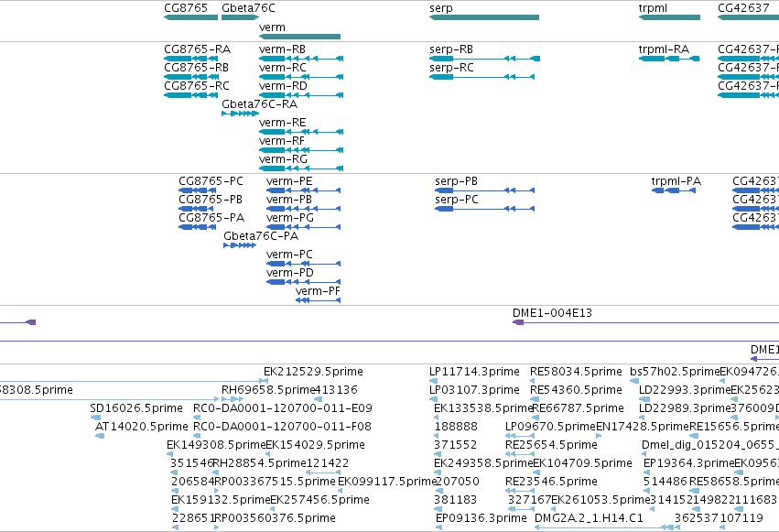
Task: Select EST EK099117.5prime
Action: point(387,482)
